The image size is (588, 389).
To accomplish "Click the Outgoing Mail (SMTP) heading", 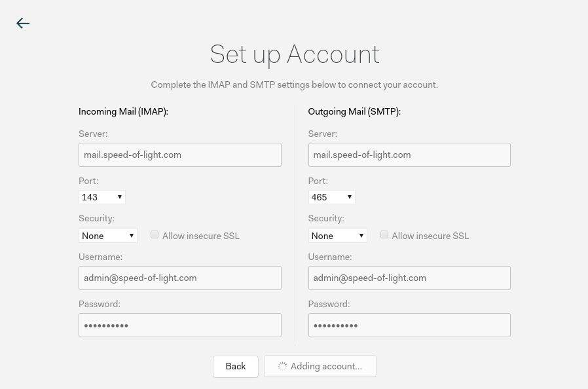I will point(354,112).
